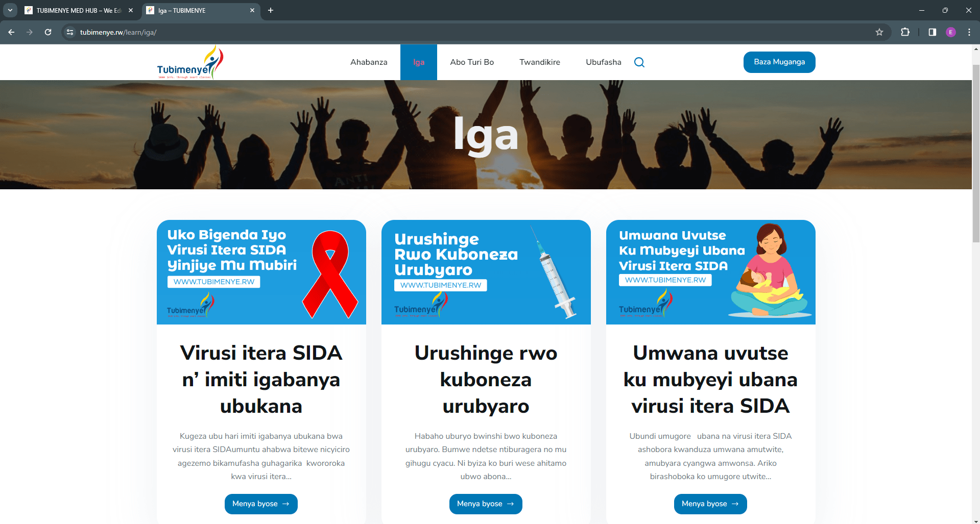This screenshot has height=524, width=980.
Task: Select the Abo Turi Bo menu item
Action: click(472, 62)
